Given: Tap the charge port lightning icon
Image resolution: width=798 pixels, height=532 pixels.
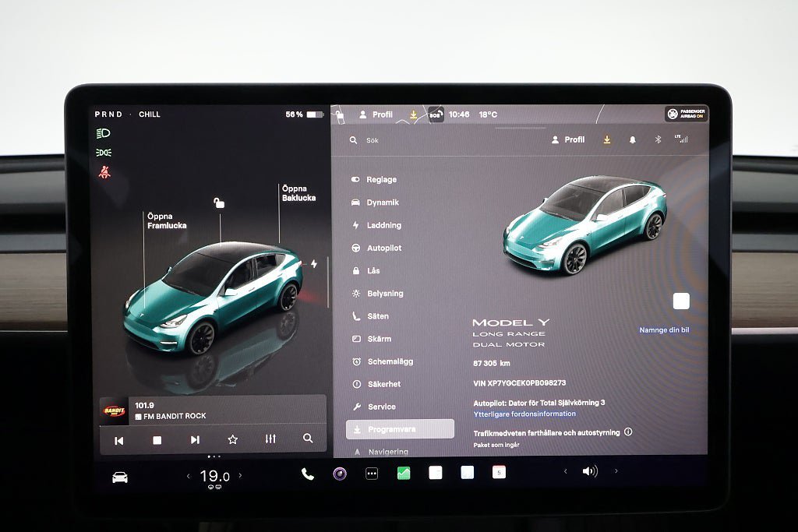Looking at the screenshot, I should (314, 264).
